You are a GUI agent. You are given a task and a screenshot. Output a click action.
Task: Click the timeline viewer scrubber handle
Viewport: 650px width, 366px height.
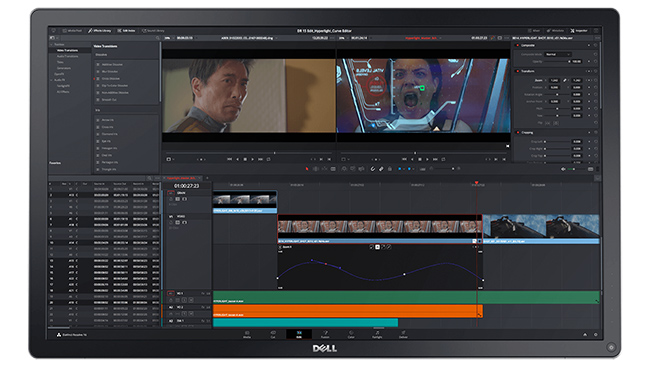(415, 153)
